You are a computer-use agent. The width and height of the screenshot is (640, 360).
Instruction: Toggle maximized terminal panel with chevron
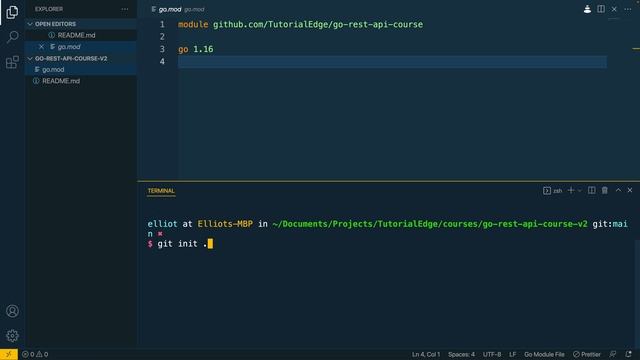coord(618,190)
